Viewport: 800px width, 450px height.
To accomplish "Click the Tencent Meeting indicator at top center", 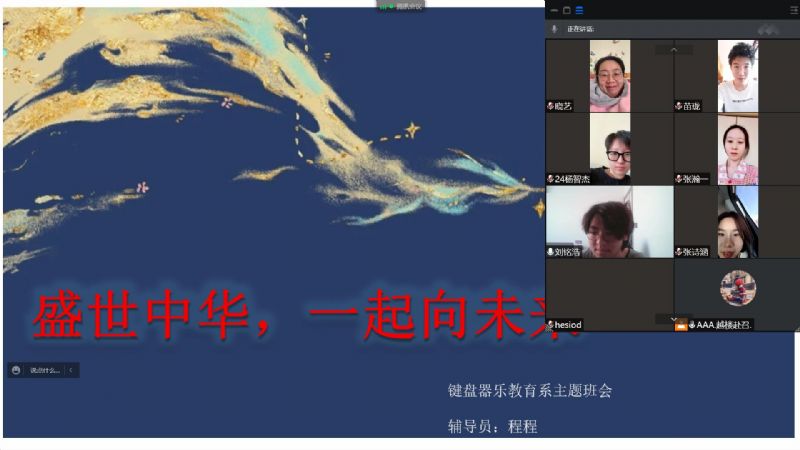I will (402, 6).
